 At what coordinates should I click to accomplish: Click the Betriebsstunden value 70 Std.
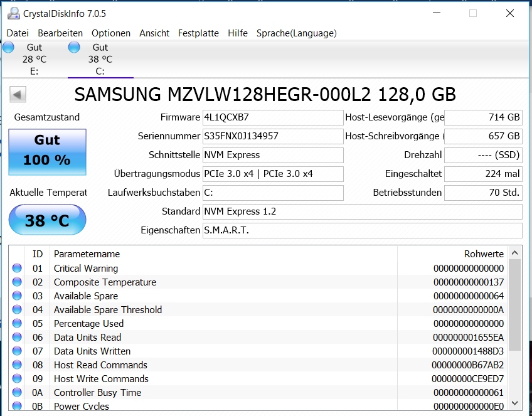(483, 193)
